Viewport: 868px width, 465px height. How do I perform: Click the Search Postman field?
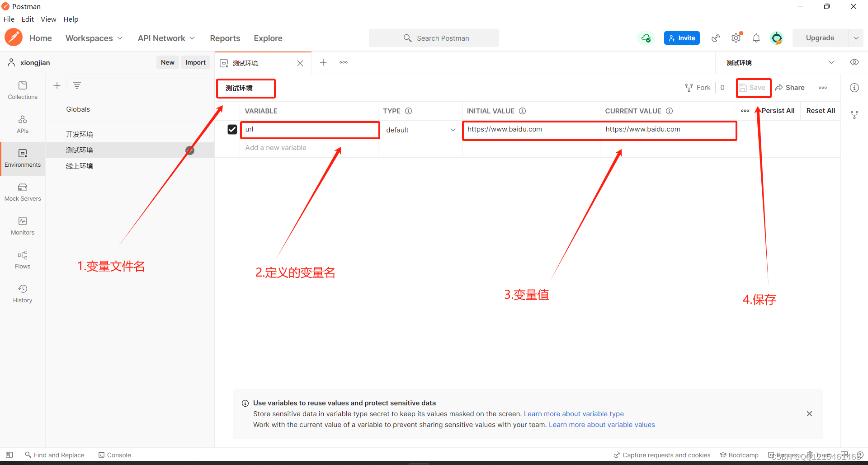(x=434, y=38)
